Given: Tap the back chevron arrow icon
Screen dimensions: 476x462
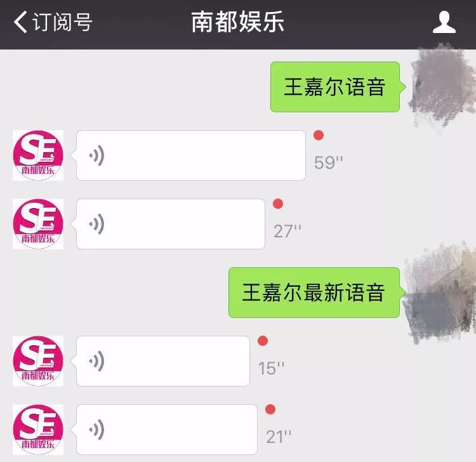Looking at the screenshot, I should (x=21, y=22).
